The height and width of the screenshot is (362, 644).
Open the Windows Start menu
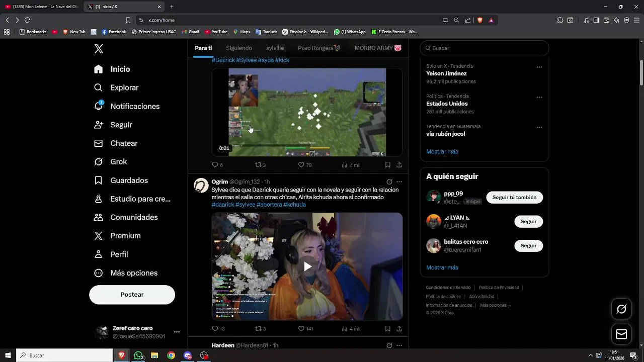click(x=8, y=355)
